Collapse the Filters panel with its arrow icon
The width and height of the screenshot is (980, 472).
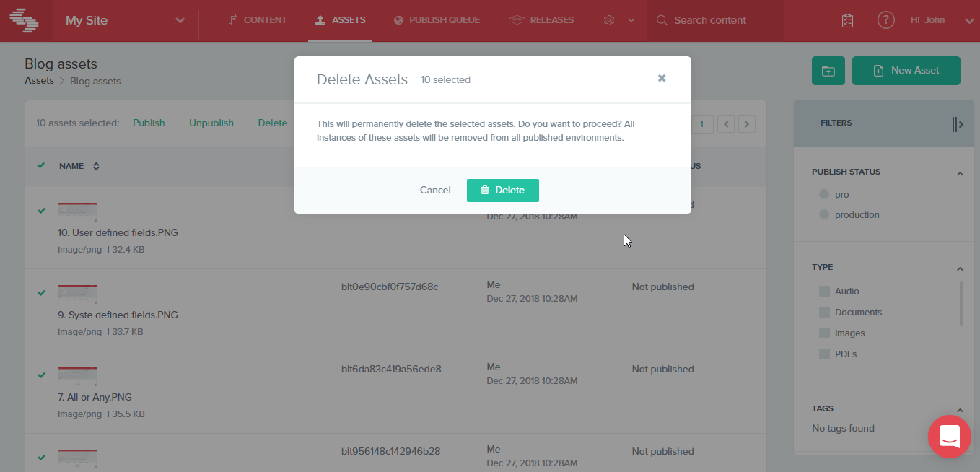pyautogui.click(x=958, y=123)
